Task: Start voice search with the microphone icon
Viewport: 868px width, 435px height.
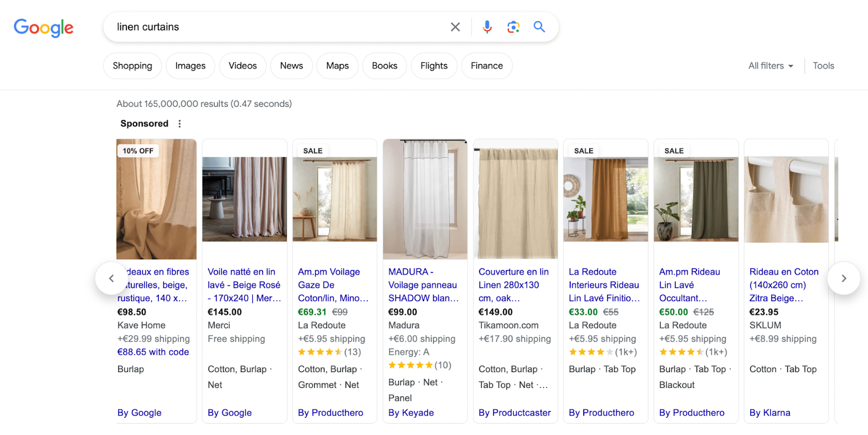Action: pyautogui.click(x=487, y=27)
